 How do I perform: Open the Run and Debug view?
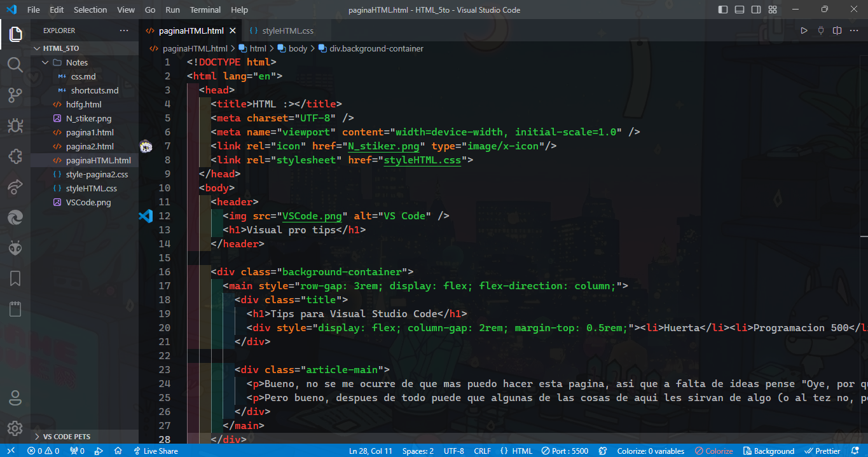point(15,126)
